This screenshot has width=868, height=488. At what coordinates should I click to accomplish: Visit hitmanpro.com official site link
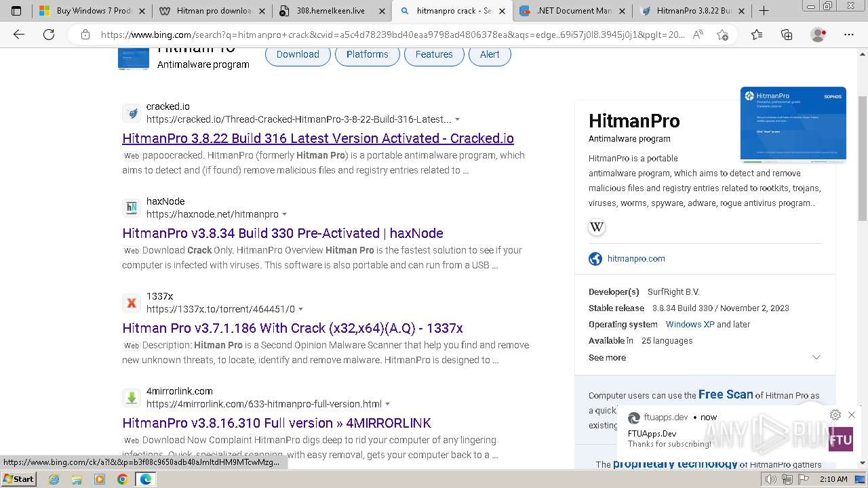coord(636,258)
